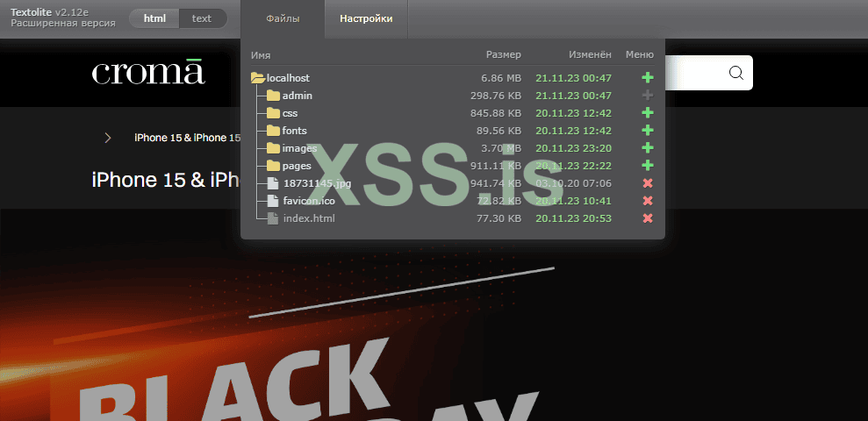The height and width of the screenshot is (421, 868).
Task: Click the images folder icon
Action: coord(274,148)
